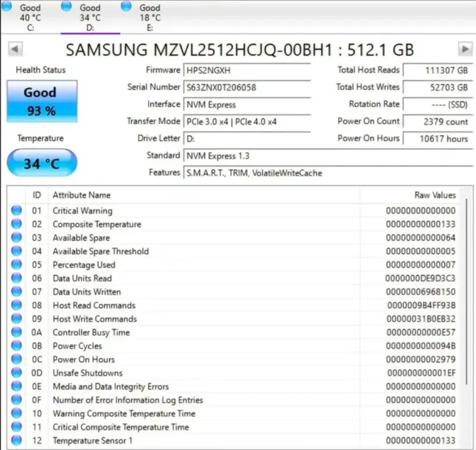Select the Available Spare attribute name
The width and height of the screenshot is (476, 450).
pos(82,237)
